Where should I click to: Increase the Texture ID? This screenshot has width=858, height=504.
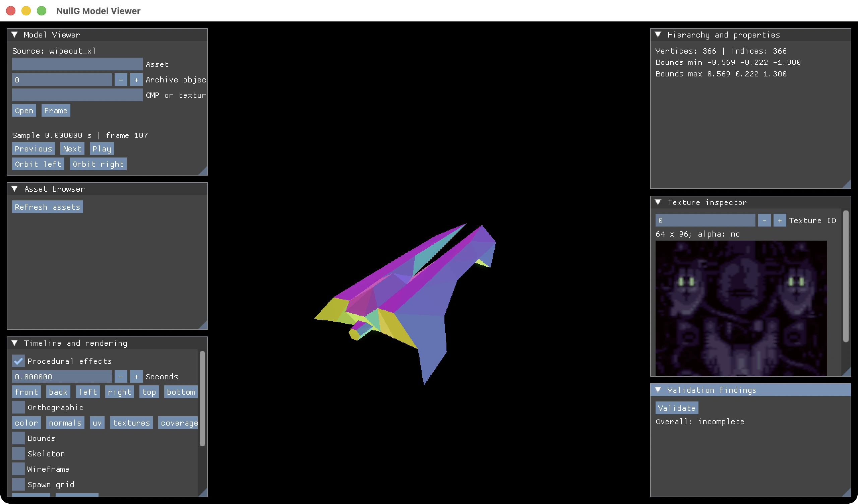[x=780, y=220]
